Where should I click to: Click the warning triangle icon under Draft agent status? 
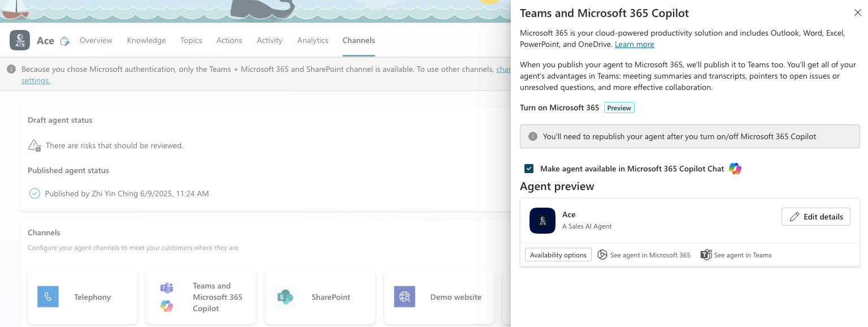pyautogui.click(x=34, y=145)
